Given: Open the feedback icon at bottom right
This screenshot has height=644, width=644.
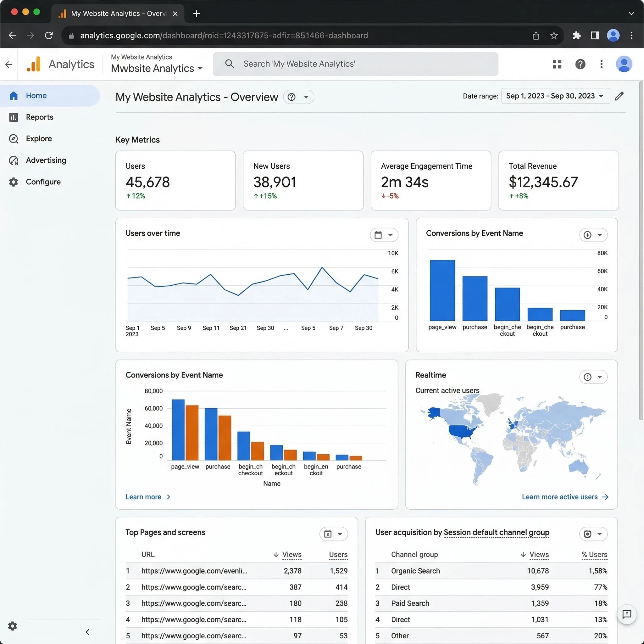Looking at the screenshot, I should point(627,614).
